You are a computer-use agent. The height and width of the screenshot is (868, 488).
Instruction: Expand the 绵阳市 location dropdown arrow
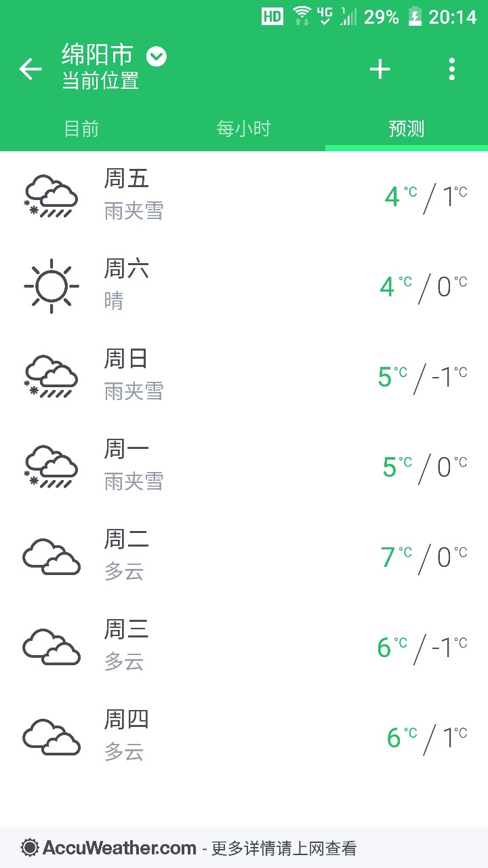coord(157,56)
